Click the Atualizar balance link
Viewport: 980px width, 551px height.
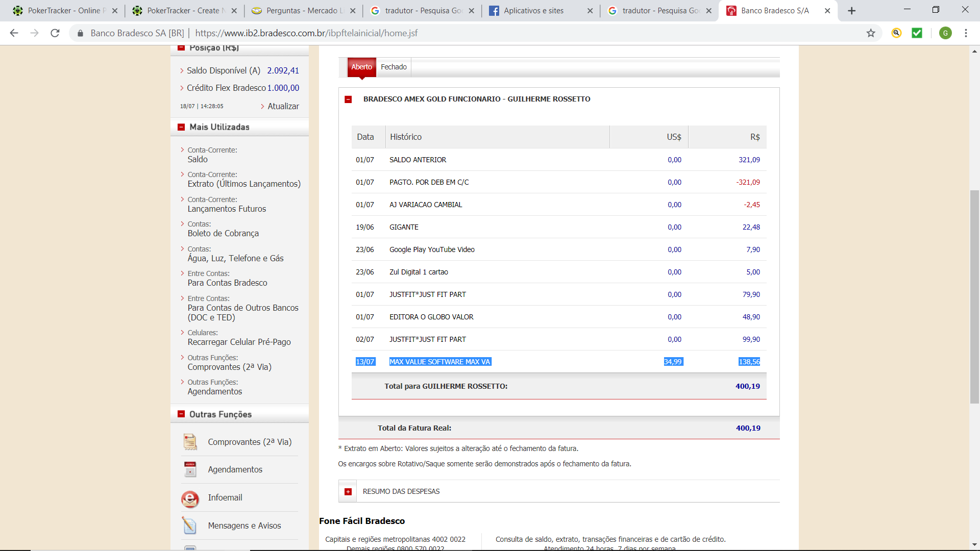pyautogui.click(x=283, y=106)
